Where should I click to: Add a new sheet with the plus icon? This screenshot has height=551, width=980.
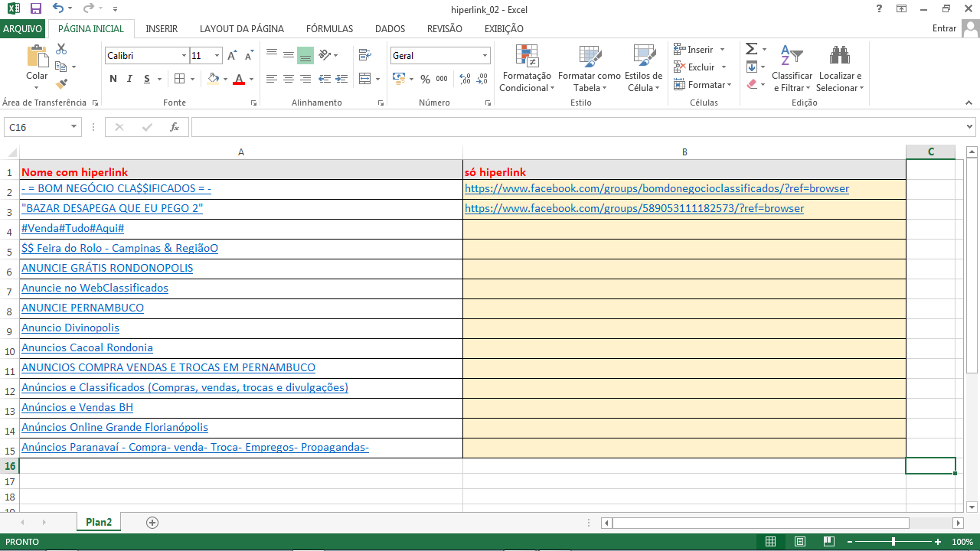point(152,523)
